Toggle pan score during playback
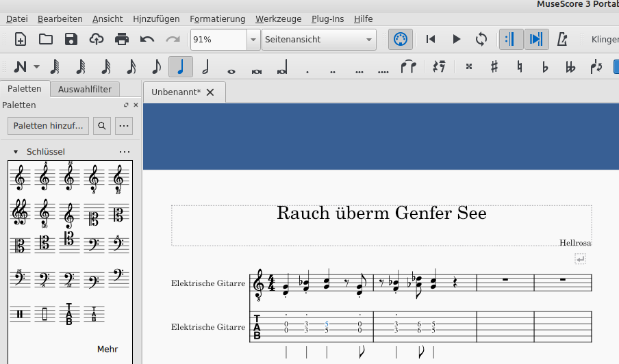Screen dimensions: 619x364 (x=537, y=40)
